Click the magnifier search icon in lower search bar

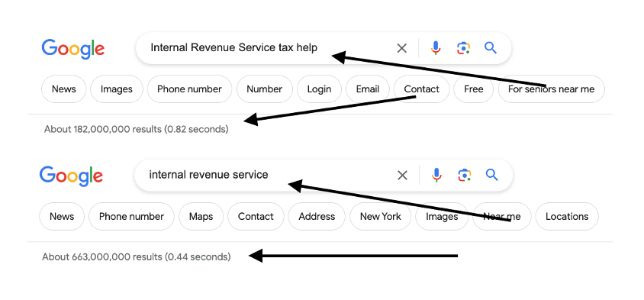[492, 176]
